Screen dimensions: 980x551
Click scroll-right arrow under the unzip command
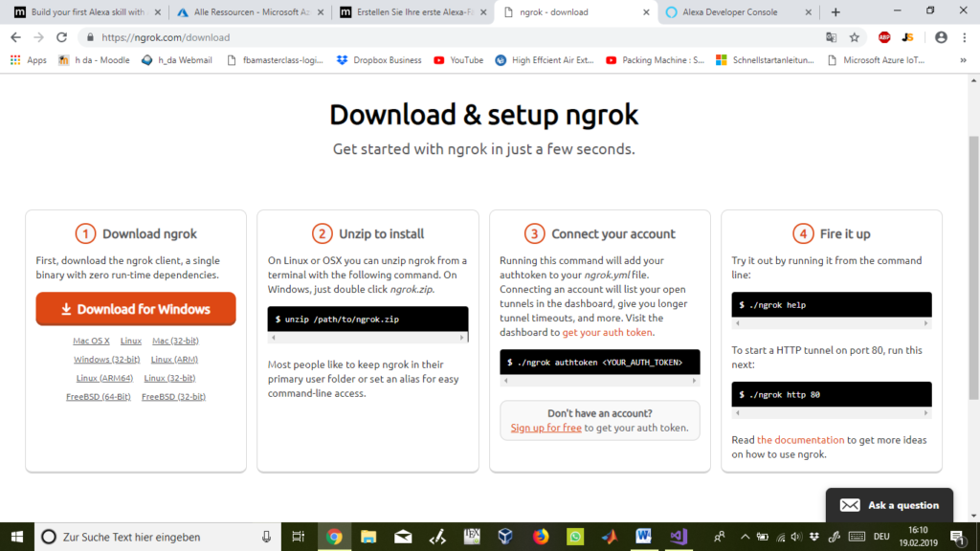tap(462, 338)
